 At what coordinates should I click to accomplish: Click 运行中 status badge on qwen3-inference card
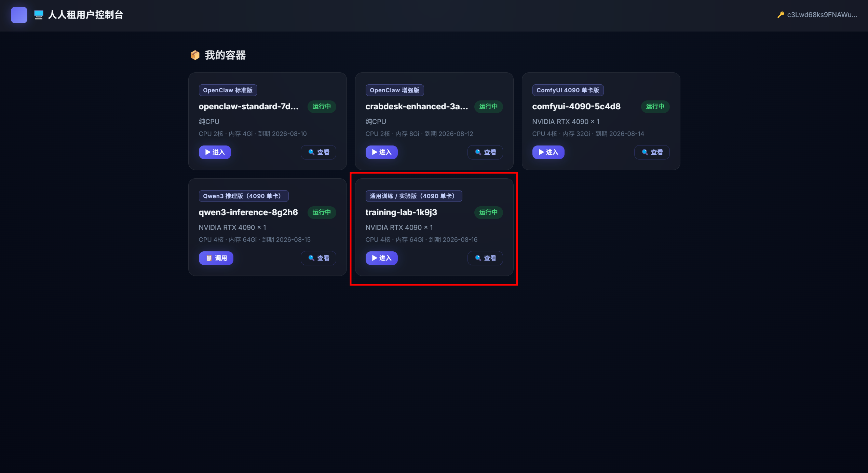click(x=322, y=212)
